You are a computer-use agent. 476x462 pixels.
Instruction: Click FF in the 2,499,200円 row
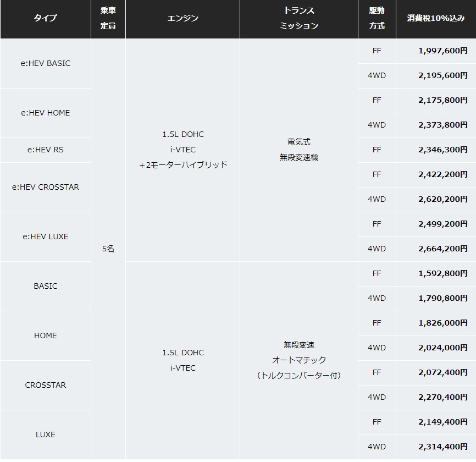point(377,224)
